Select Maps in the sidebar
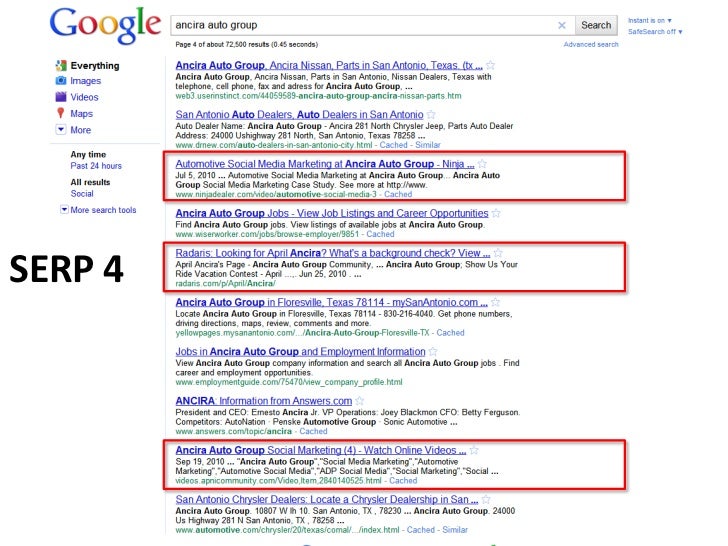 (x=81, y=113)
